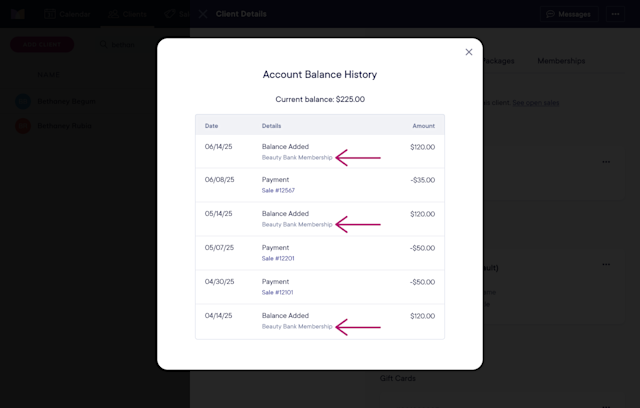Click the Beauty Bank Membership entry dated 06/14/25
Screen dimensions: 640x408
297,157
